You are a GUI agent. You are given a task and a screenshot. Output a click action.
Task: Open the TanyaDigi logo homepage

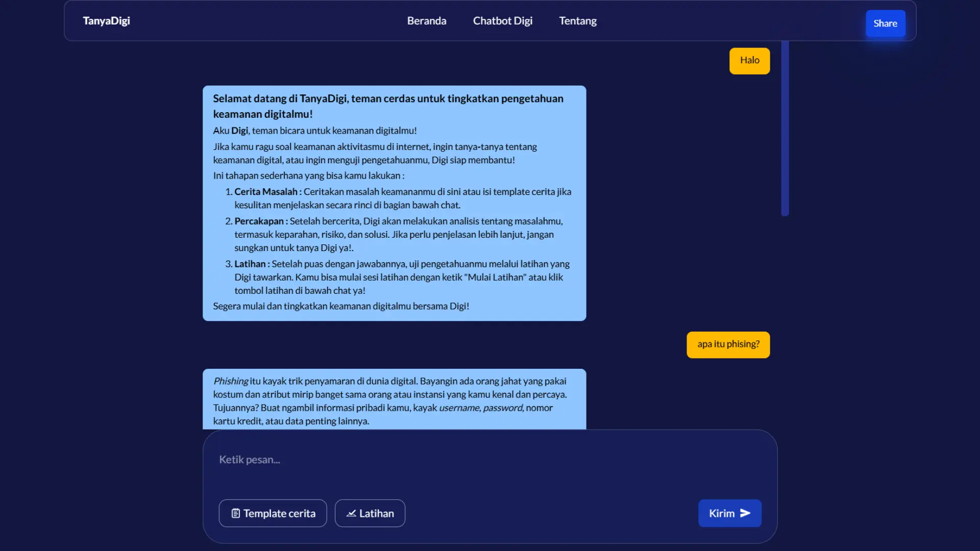click(x=106, y=21)
